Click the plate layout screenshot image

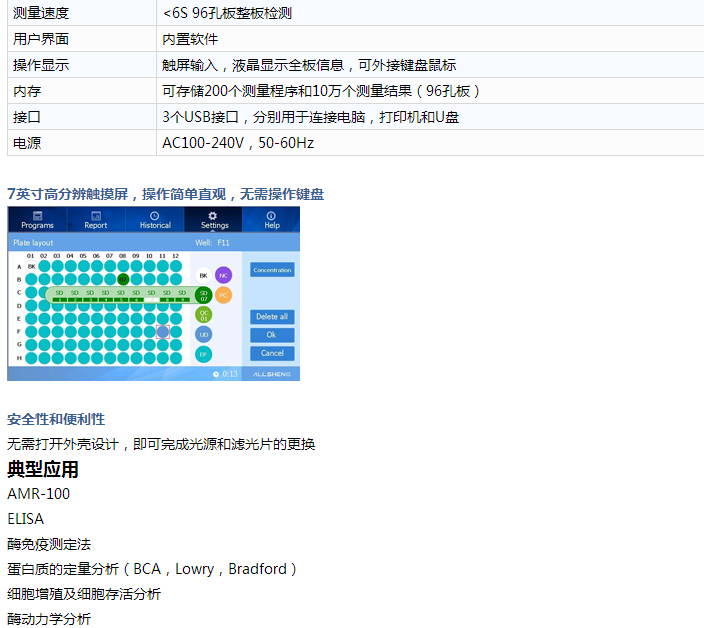click(153, 293)
